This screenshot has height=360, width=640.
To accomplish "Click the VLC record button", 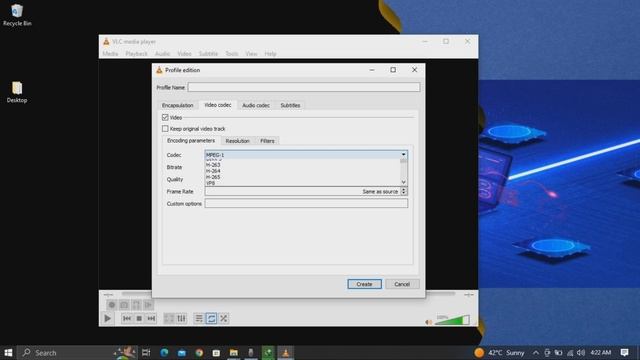I will point(112,305).
